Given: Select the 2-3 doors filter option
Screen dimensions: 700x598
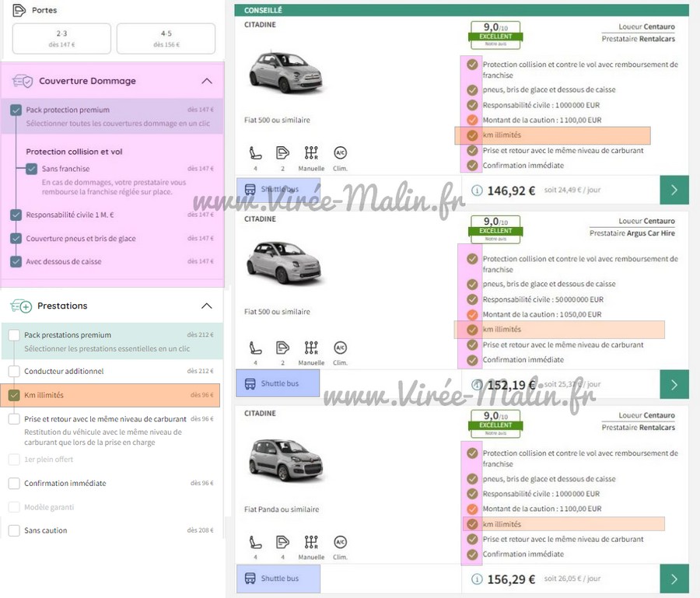Looking at the screenshot, I should click(61, 39).
